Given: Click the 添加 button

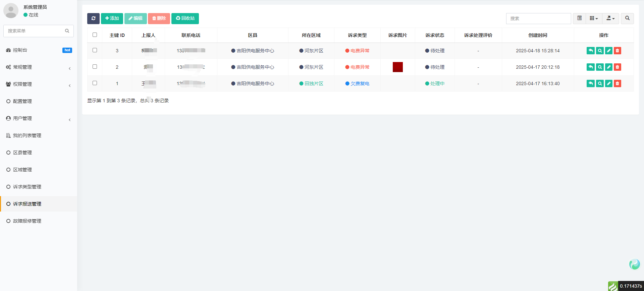Looking at the screenshot, I should [112, 18].
